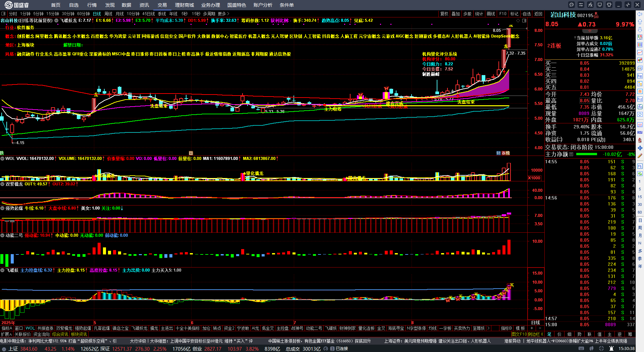Screen dimensions: 644x352
Task: Switch to the 资金流向 tab
Action: pyautogui.click(x=41, y=334)
